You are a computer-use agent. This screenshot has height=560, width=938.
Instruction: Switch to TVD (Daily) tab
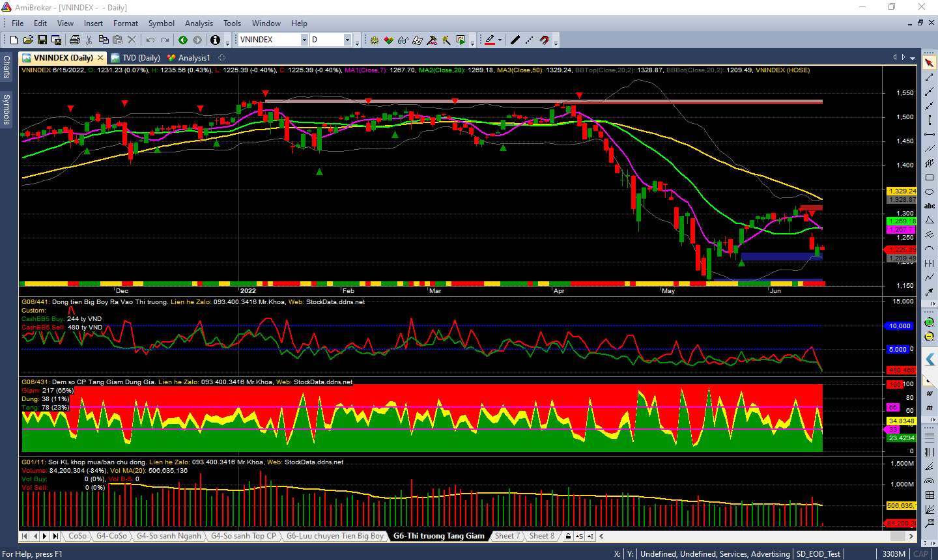pyautogui.click(x=135, y=58)
